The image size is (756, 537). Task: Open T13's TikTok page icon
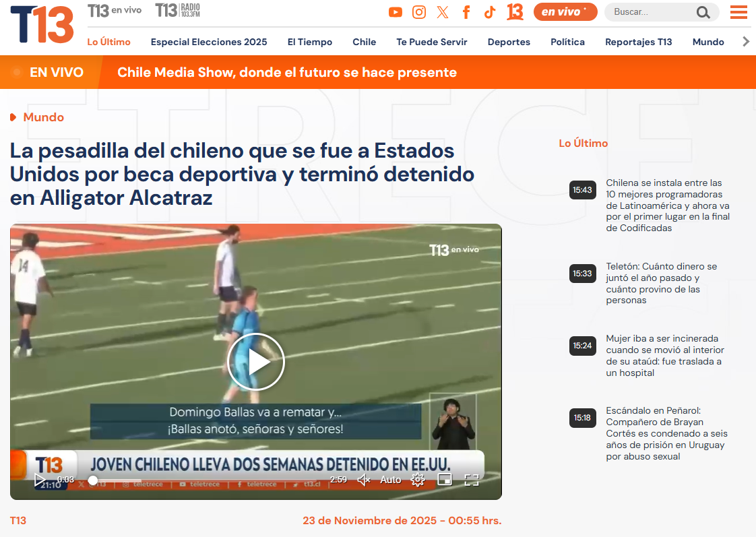click(490, 12)
